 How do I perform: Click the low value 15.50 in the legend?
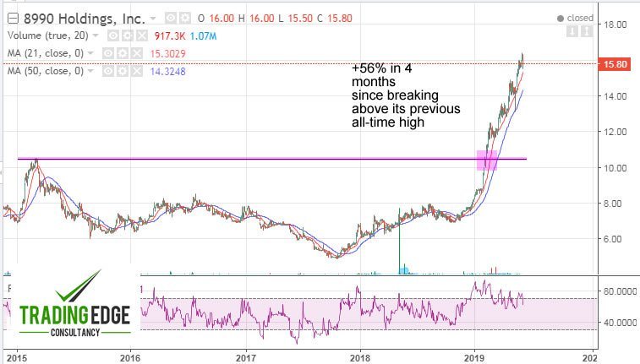(300, 19)
